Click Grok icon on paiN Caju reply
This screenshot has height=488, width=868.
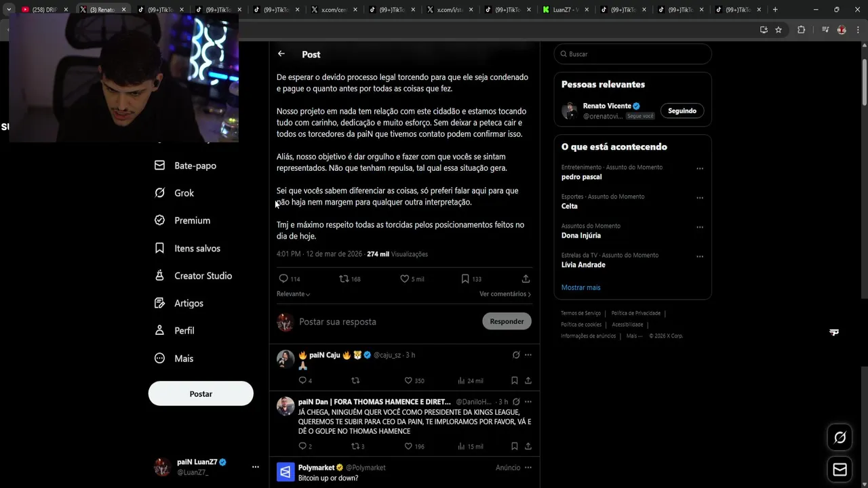tap(516, 355)
